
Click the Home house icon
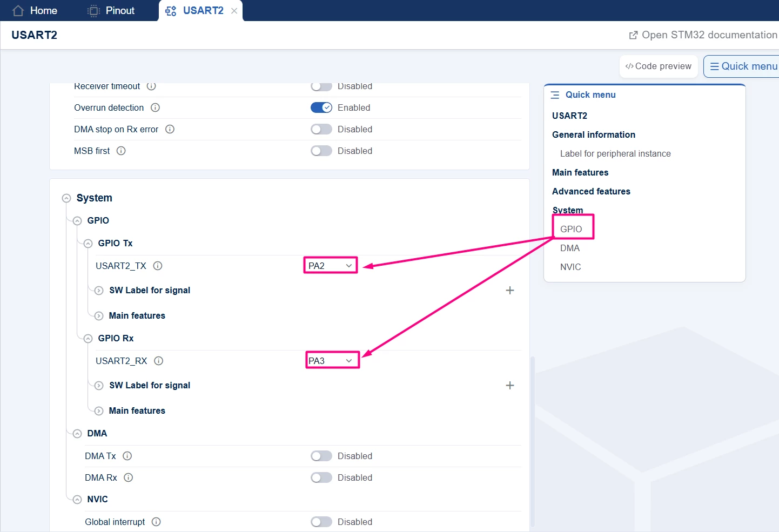coord(18,11)
